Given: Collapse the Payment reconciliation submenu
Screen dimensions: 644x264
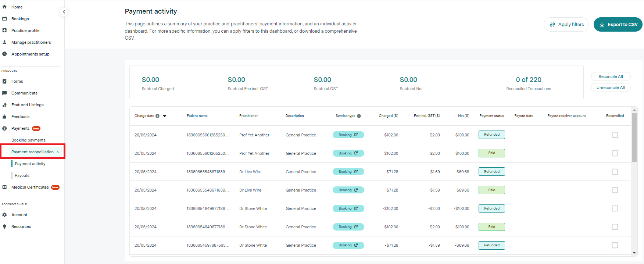Looking at the screenshot, I should click(x=58, y=152).
